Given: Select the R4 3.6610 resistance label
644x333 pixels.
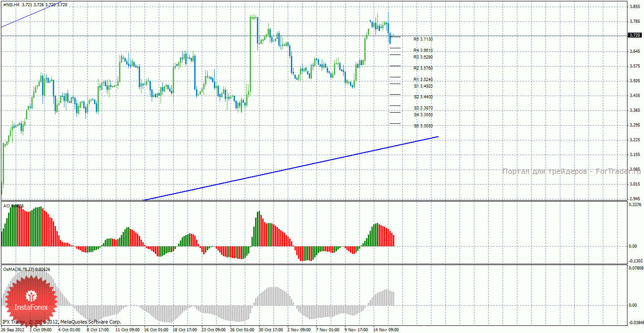Looking at the screenshot, I should tap(423, 51).
